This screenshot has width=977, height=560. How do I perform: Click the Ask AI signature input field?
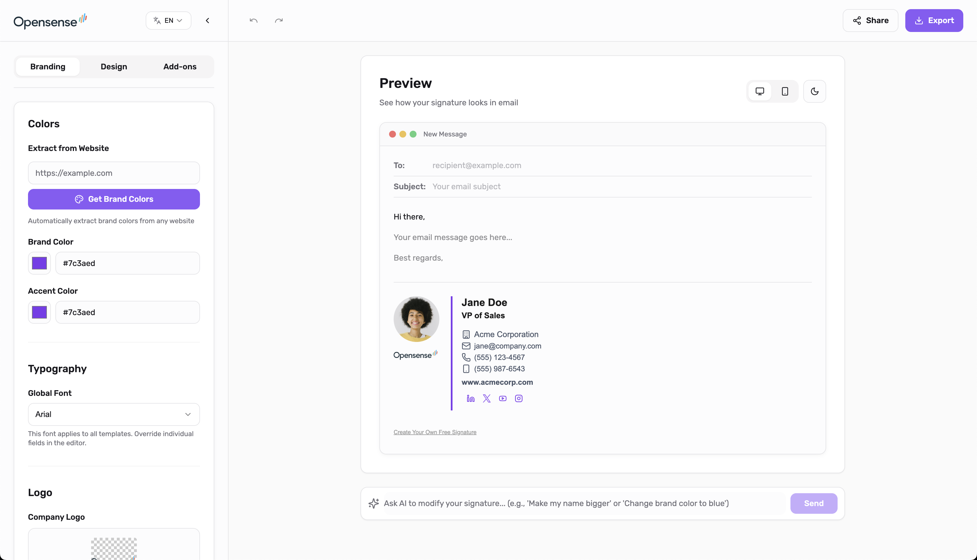(x=558, y=503)
